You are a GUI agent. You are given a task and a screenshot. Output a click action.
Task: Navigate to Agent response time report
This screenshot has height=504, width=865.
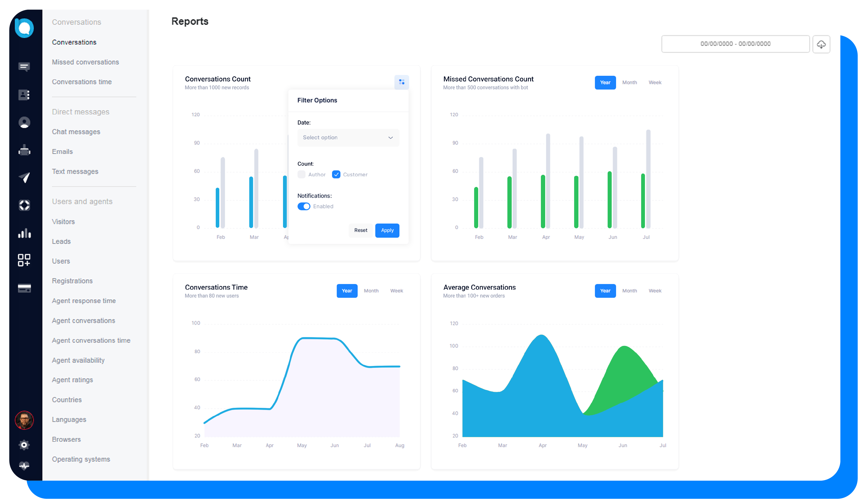tap(84, 301)
